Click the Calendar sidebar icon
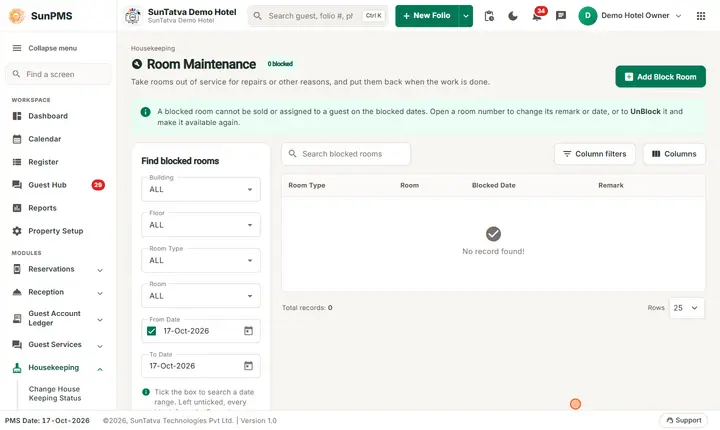 tap(17, 139)
